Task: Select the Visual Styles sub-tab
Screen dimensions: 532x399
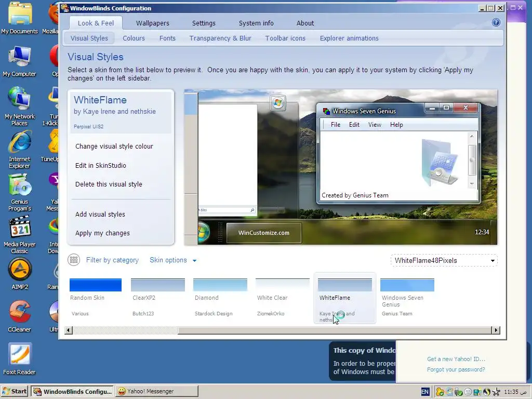Action: (89, 38)
